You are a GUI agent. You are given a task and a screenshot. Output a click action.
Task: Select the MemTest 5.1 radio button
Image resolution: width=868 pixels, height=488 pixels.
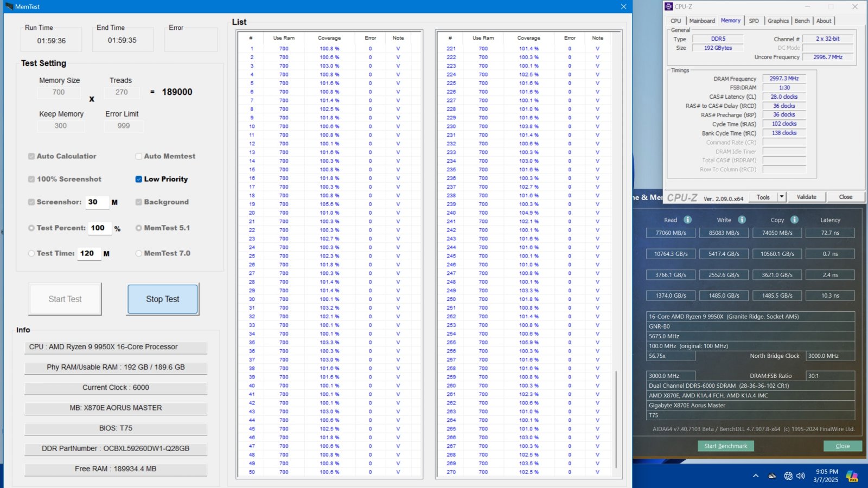[139, 228]
